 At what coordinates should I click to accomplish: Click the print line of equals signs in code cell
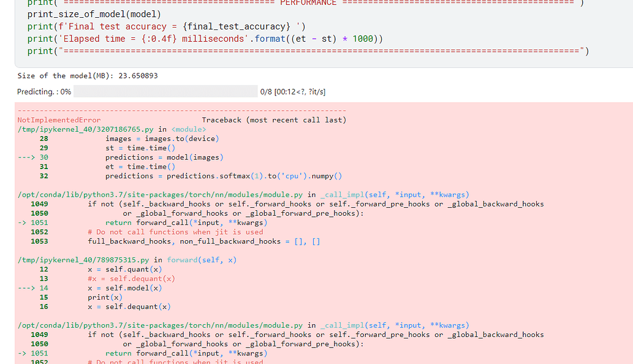pos(308,51)
